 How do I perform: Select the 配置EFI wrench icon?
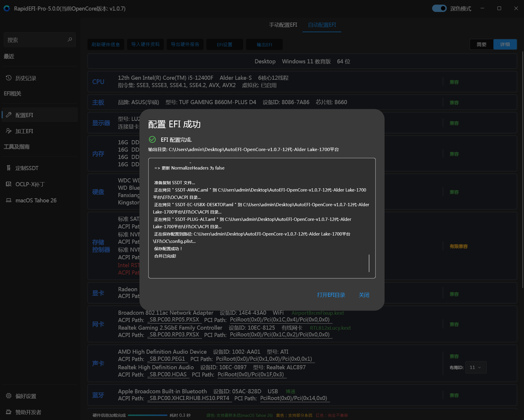click(9, 115)
